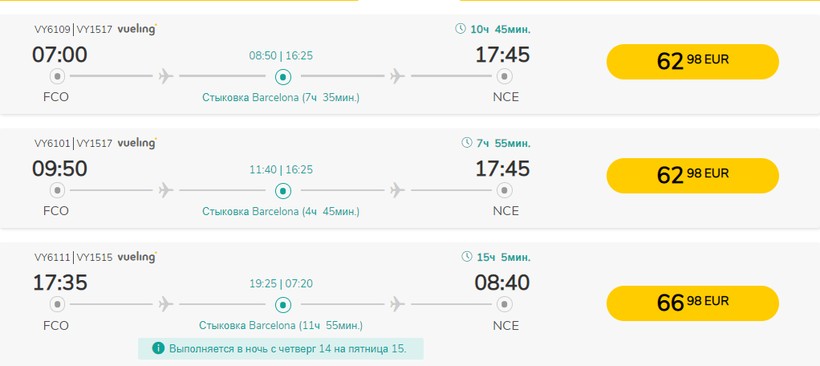Click the clock icon beside 7ч 55мин.

pyautogui.click(x=466, y=143)
